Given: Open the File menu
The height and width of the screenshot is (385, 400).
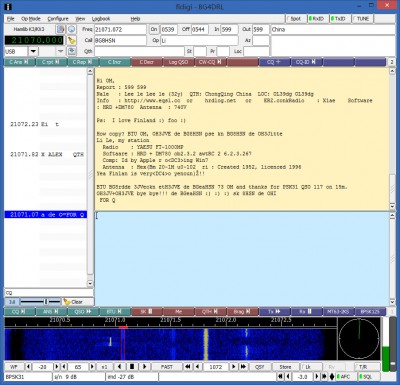Looking at the screenshot, I should click(10, 19).
